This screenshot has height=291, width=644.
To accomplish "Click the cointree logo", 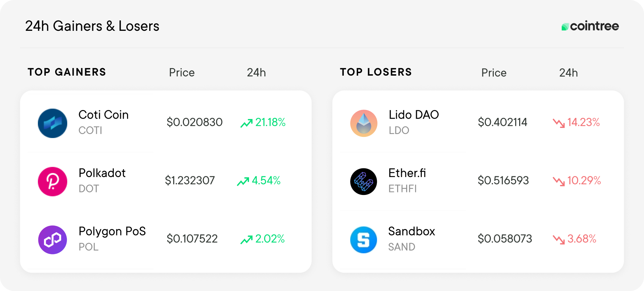I will coord(590,26).
